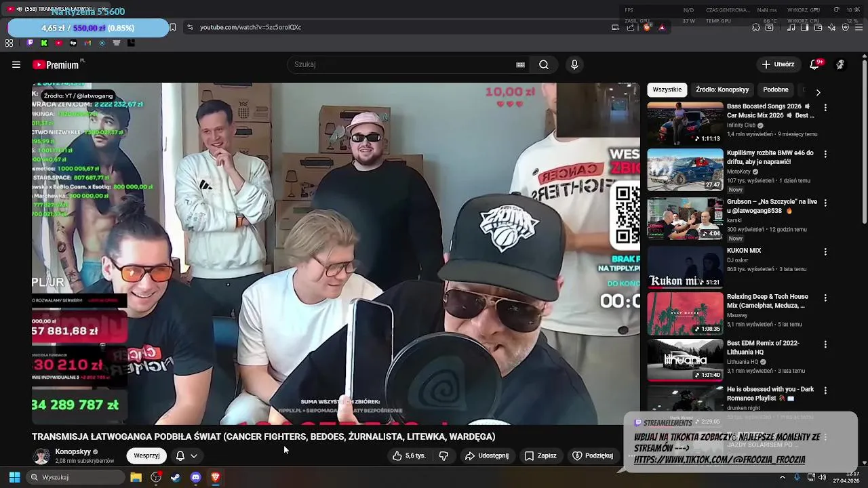Open the Gmail bookmark
This screenshot has width=868, height=488.
(x=87, y=43)
